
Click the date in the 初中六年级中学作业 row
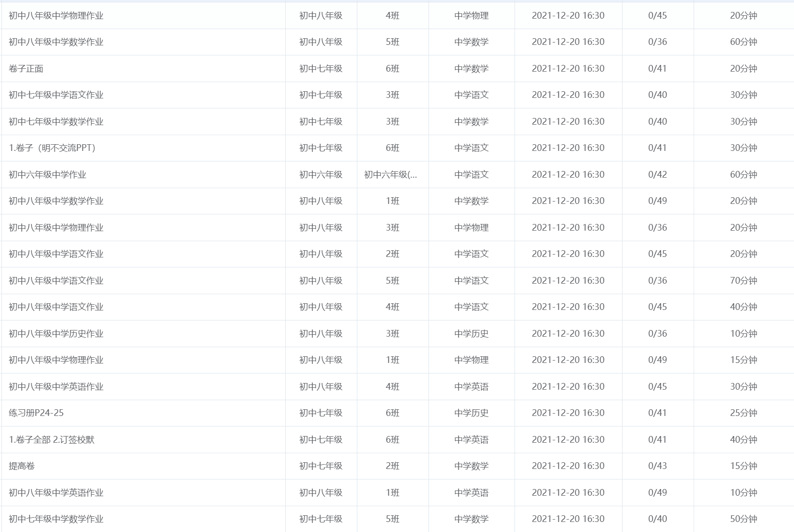568,175
